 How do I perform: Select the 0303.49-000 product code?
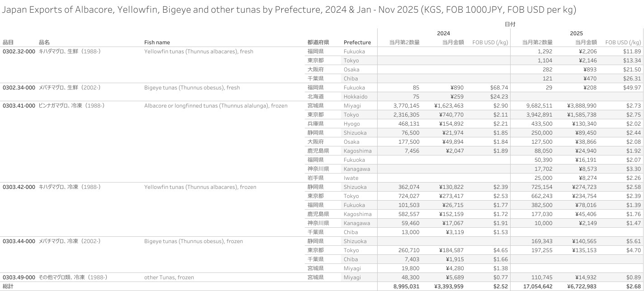pyautogui.click(x=19, y=277)
